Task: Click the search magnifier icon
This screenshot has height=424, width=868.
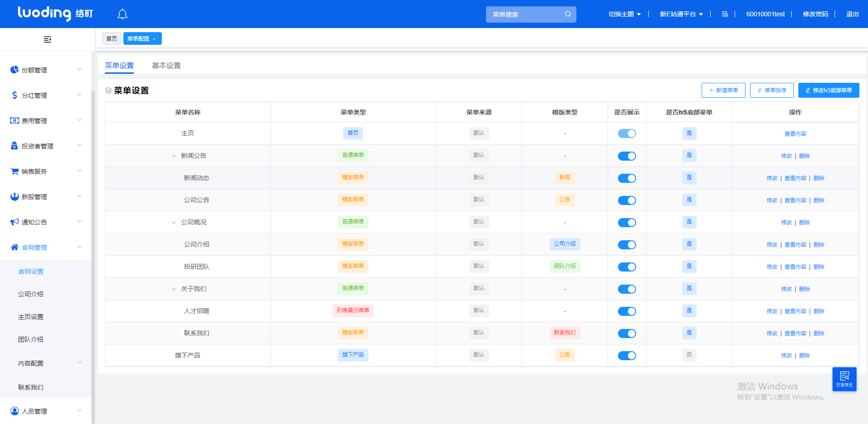Action: [568, 14]
